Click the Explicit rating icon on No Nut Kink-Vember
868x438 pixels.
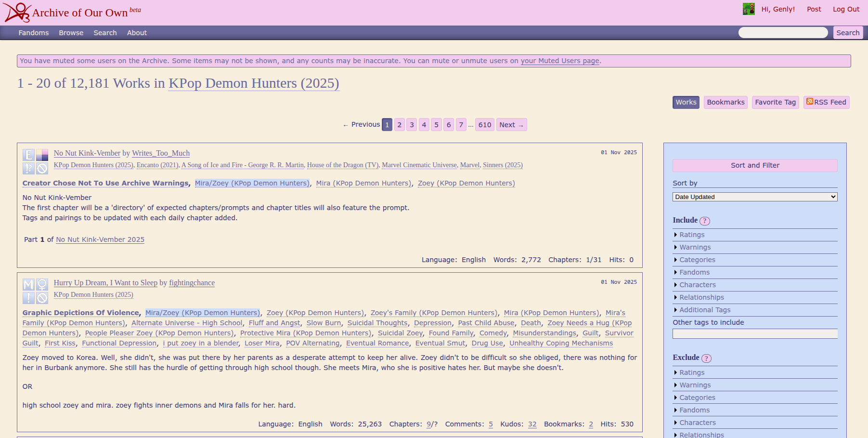pos(28,155)
